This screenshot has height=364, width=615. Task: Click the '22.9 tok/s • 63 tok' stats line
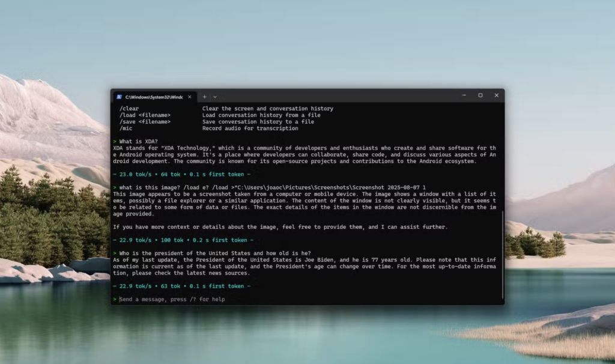click(177, 286)
